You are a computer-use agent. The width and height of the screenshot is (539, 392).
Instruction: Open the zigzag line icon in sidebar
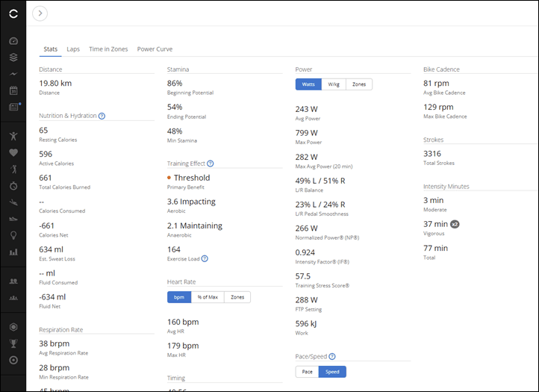pyautogui.click(x=13, y=74)
